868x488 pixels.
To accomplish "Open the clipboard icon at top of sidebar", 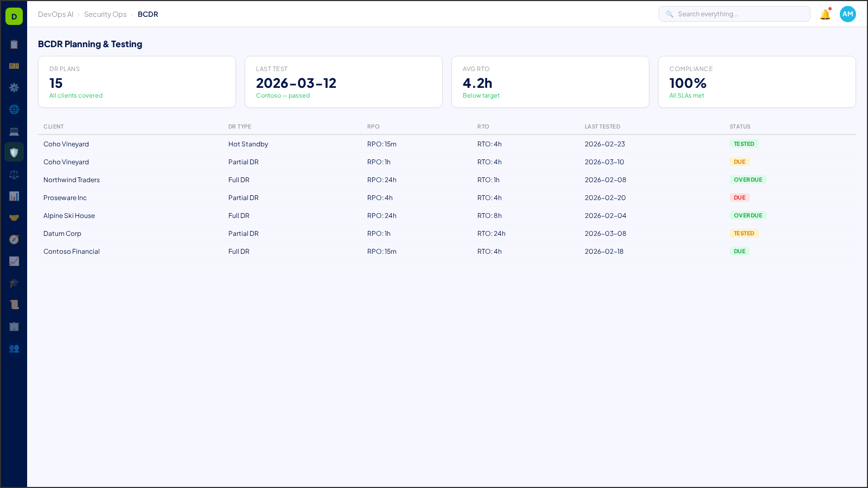I will [x=14, y=44].
